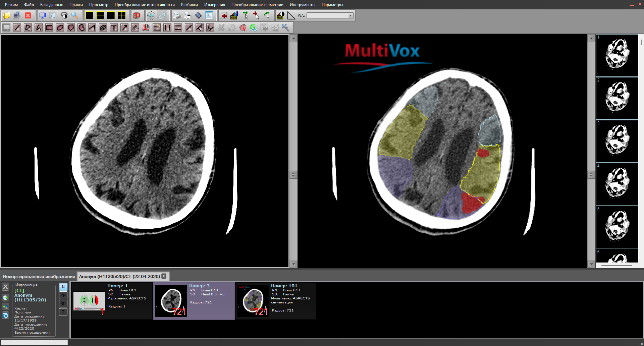
Task: Select the arrow annotation tool
Action: (x=124, y=28)
